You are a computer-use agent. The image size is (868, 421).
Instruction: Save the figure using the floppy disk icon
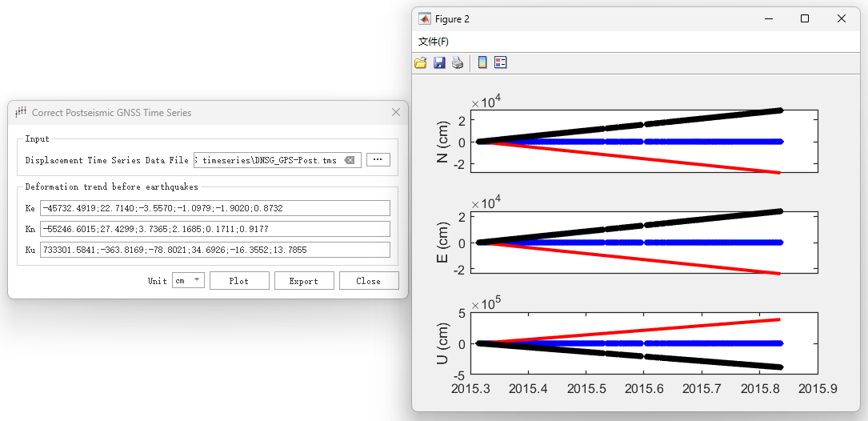click(x=439, y=62)
